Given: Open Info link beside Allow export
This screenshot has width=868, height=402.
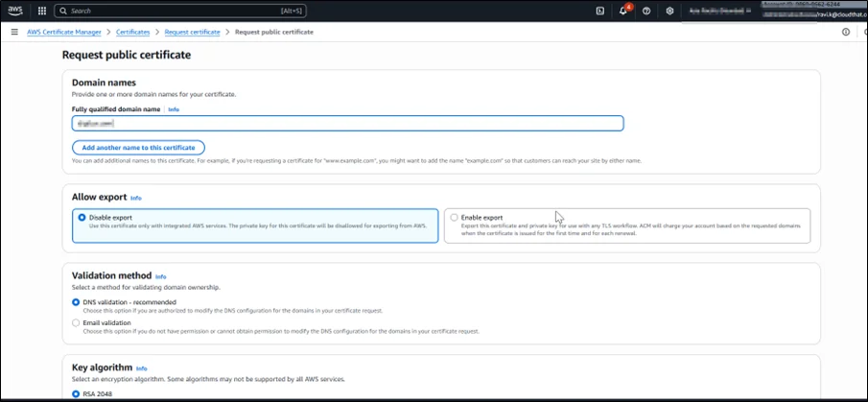Looking at the screenshot, I should click(136, 198).
